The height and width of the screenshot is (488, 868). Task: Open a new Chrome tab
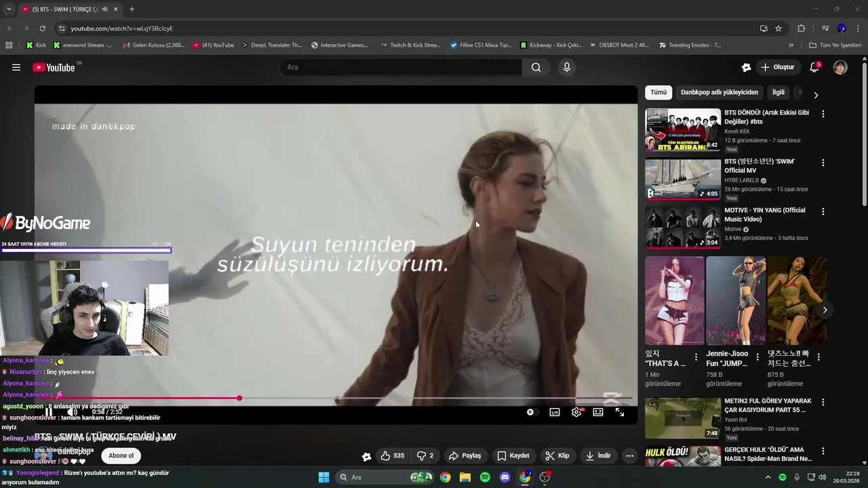(x=132, y=9)
